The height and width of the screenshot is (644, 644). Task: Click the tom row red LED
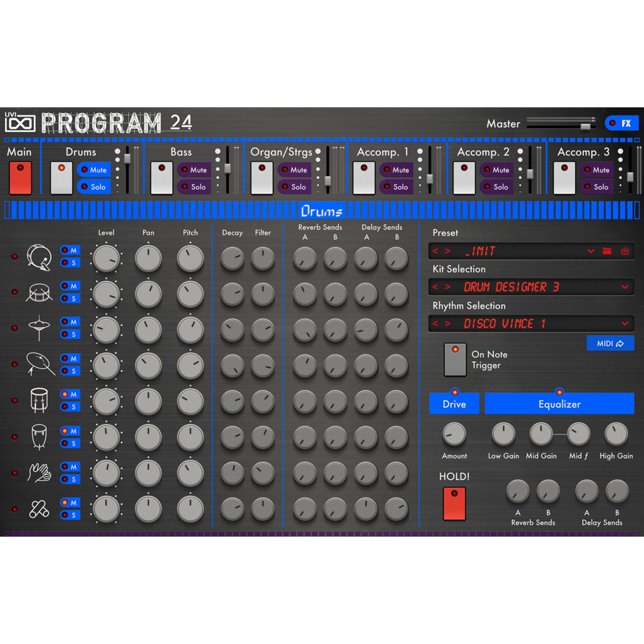(x=14, y=400)
